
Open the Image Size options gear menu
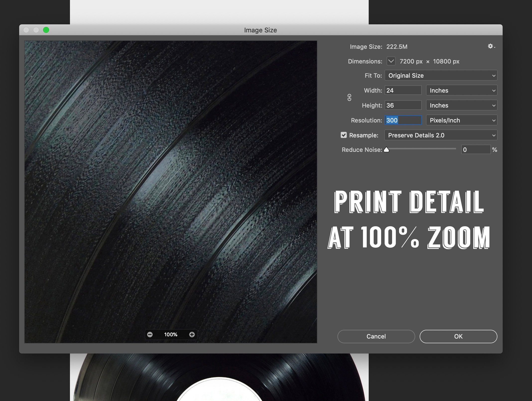491,46
